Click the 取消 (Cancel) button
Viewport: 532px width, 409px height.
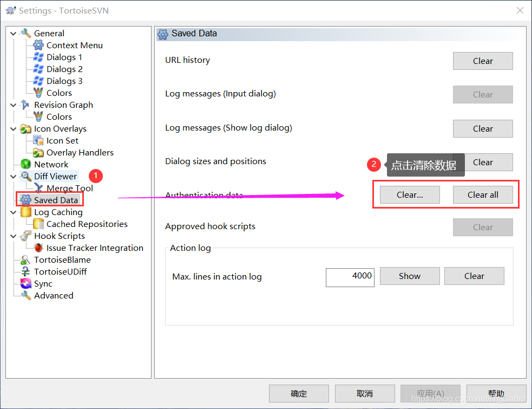click(x=365, y=393)
